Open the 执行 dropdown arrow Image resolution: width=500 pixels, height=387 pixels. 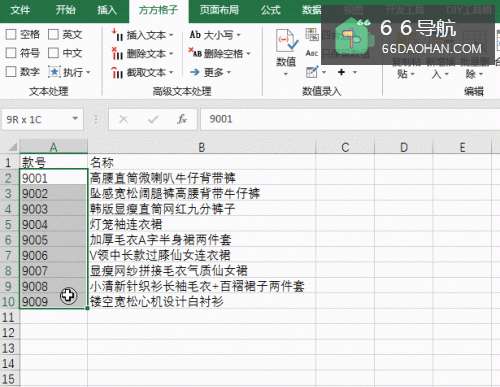[88, 72]
